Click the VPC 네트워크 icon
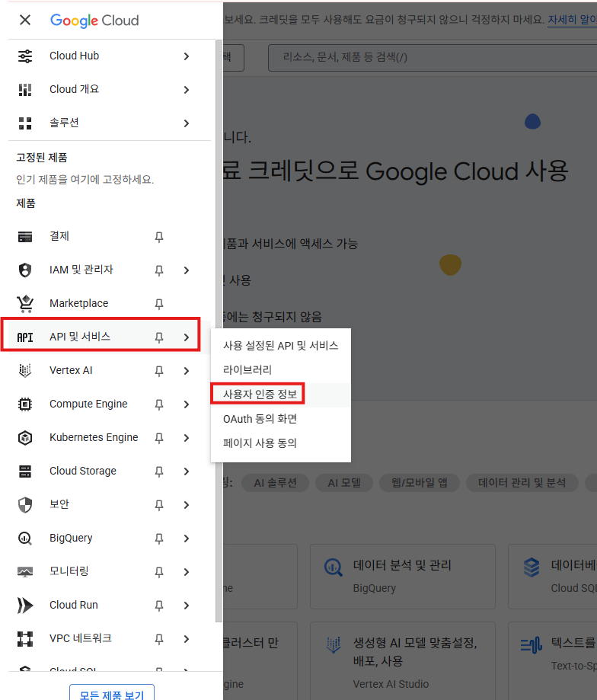The image size is (597, 700). point(25,639)
